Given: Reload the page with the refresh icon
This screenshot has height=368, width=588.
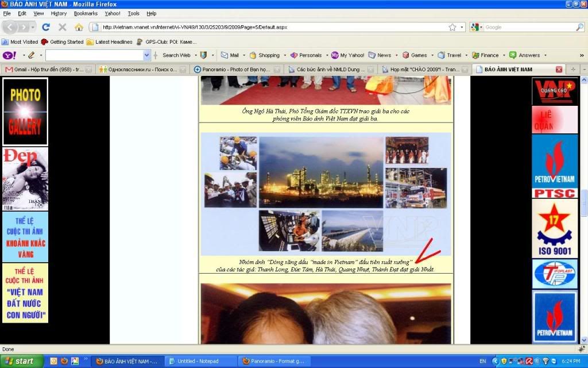Looking at the screenshot, I should click(x=46, y=27).
